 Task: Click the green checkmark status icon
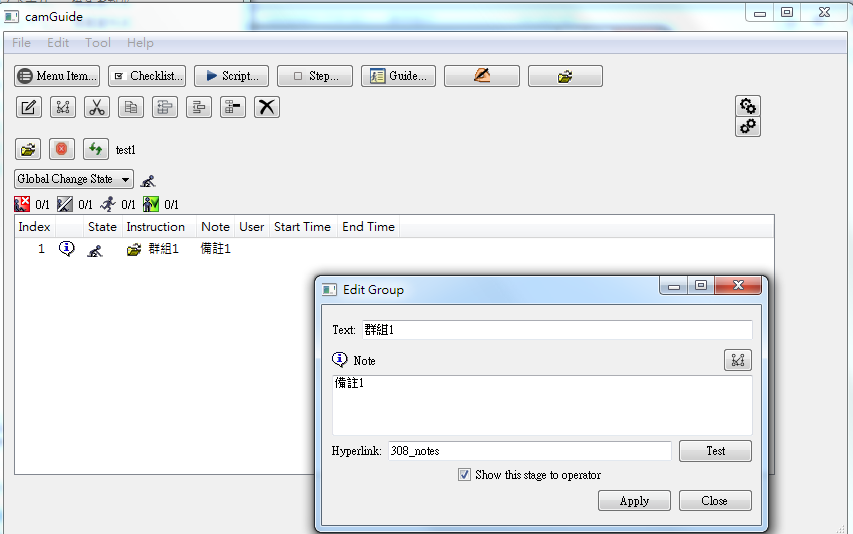pos(151,204)
